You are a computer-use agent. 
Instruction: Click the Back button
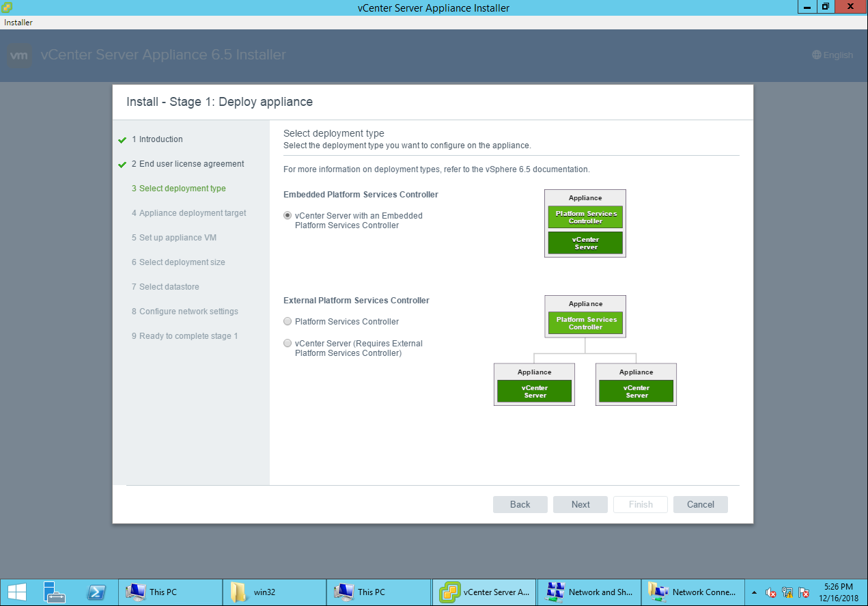pyautogui.click(x=520, y=504)
